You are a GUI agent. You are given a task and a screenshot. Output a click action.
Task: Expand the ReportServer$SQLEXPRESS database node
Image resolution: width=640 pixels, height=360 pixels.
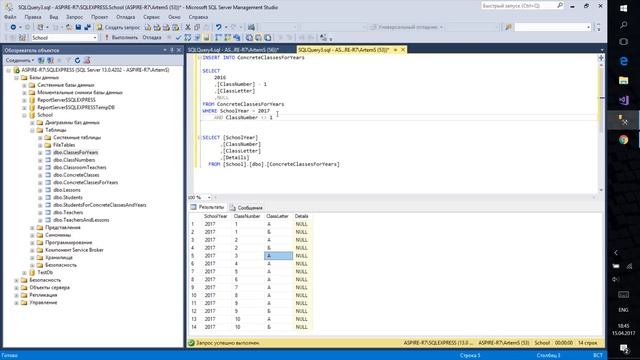tap(24, 100)
